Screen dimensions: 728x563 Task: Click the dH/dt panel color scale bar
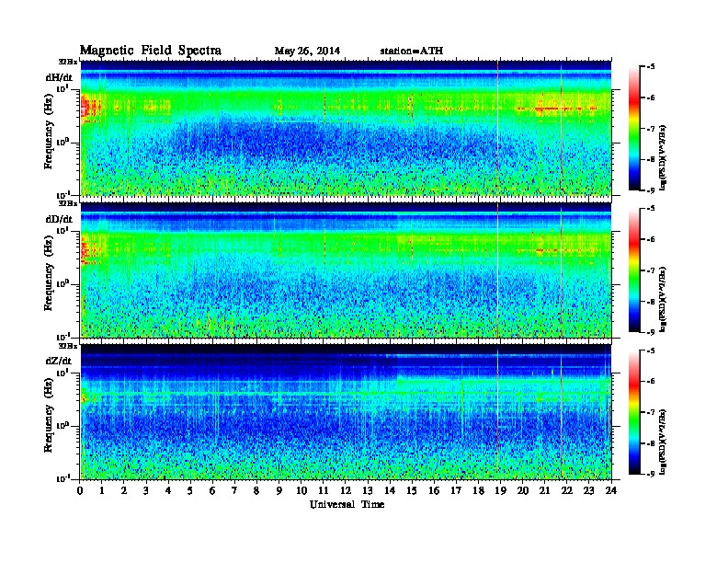point(633,128)
